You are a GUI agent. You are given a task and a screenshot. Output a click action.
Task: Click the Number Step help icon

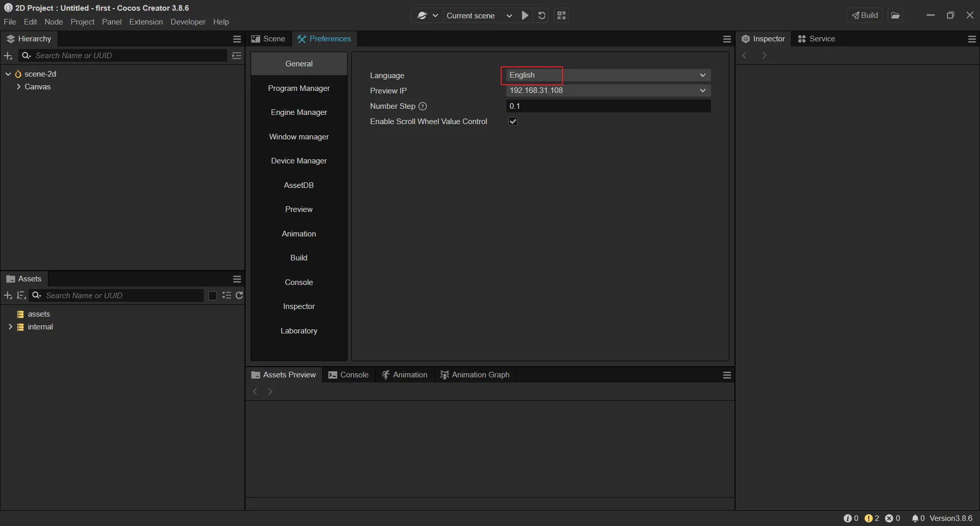coord(423,106)
